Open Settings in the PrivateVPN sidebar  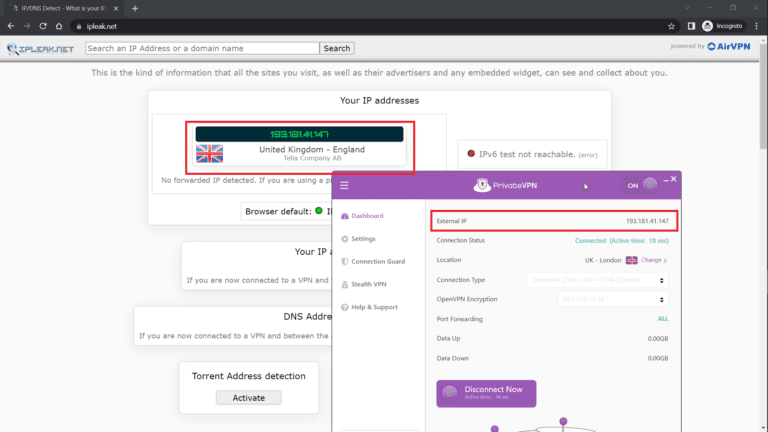363,239
